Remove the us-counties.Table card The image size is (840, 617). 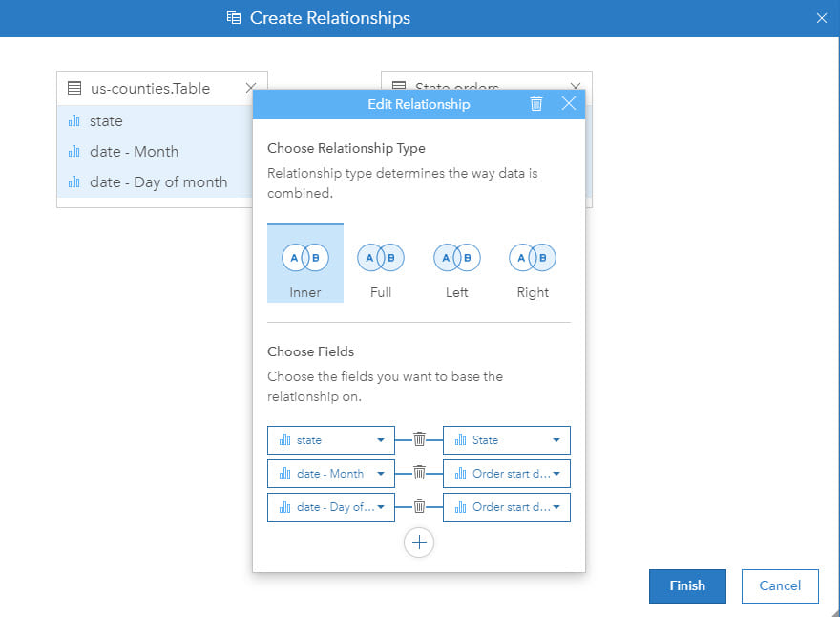click(x=251, y=88)
